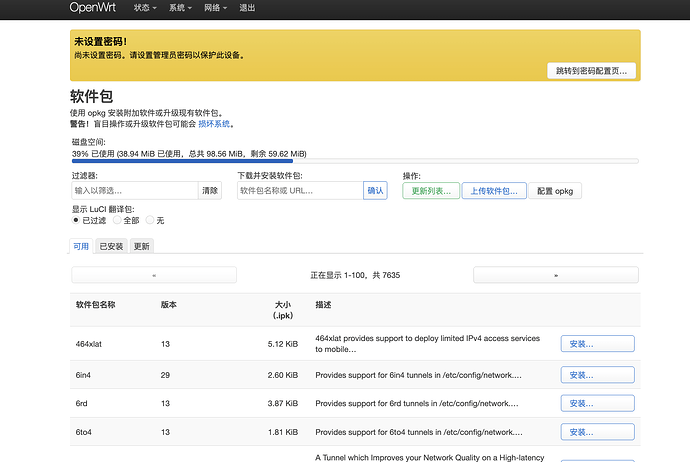This screenshot has width=690, height=462.
Task: Open 配置 opkg settings
Action: tap(555, 190)
